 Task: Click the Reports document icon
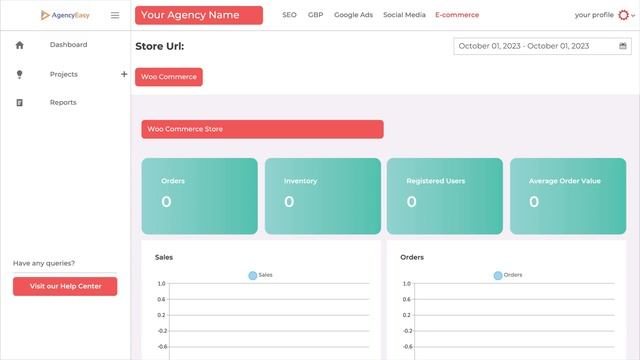(x=19, y=102)
